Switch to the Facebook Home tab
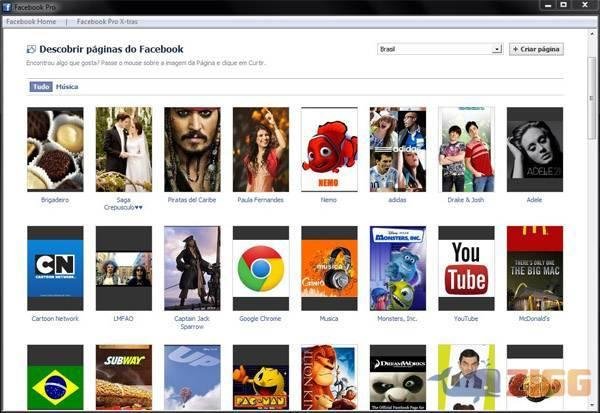 (31, 21)
